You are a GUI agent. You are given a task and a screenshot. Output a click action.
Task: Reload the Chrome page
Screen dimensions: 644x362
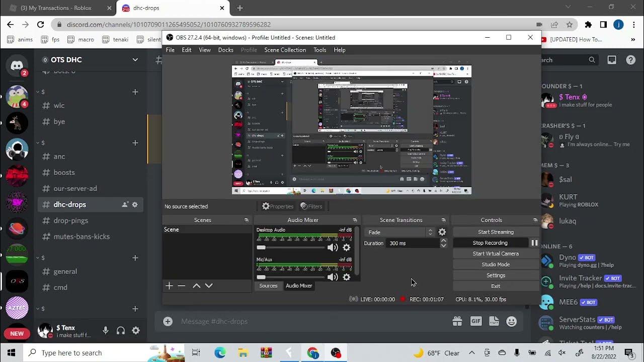(40, 24)
